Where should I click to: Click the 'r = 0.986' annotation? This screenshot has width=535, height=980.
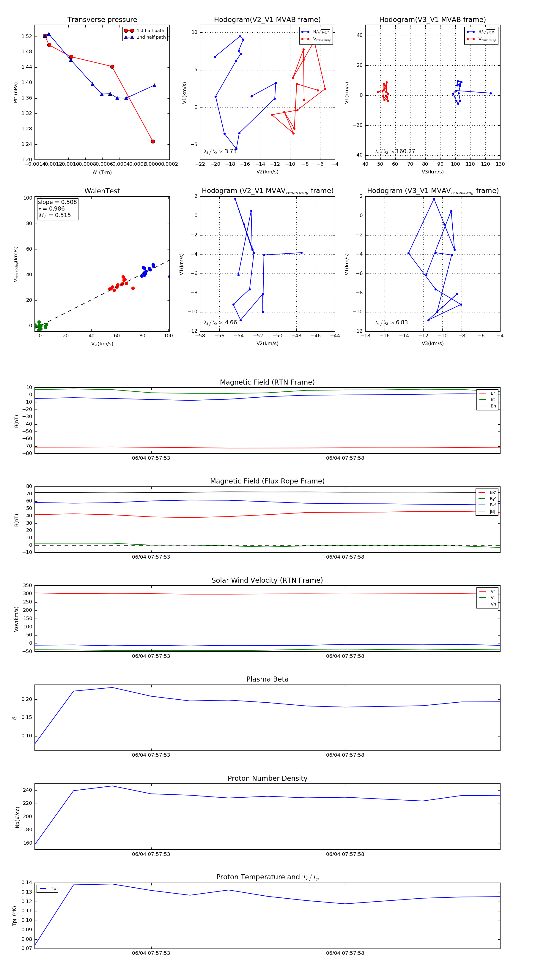[x=51, y=208]
